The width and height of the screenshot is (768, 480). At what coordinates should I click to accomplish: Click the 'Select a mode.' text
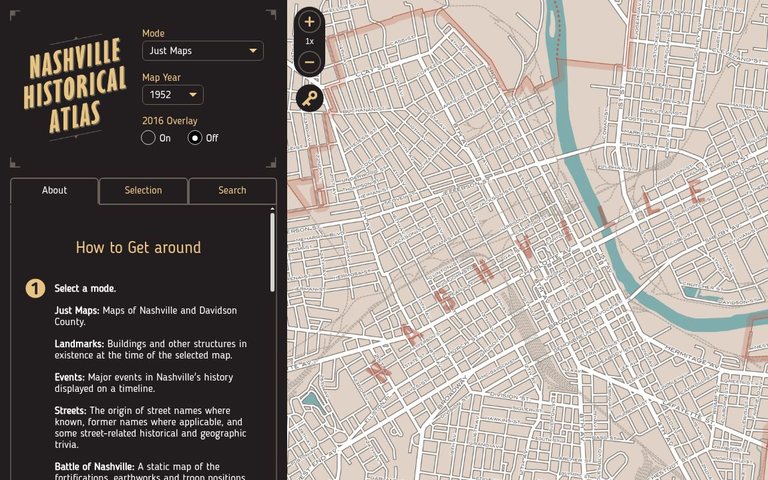85,288
